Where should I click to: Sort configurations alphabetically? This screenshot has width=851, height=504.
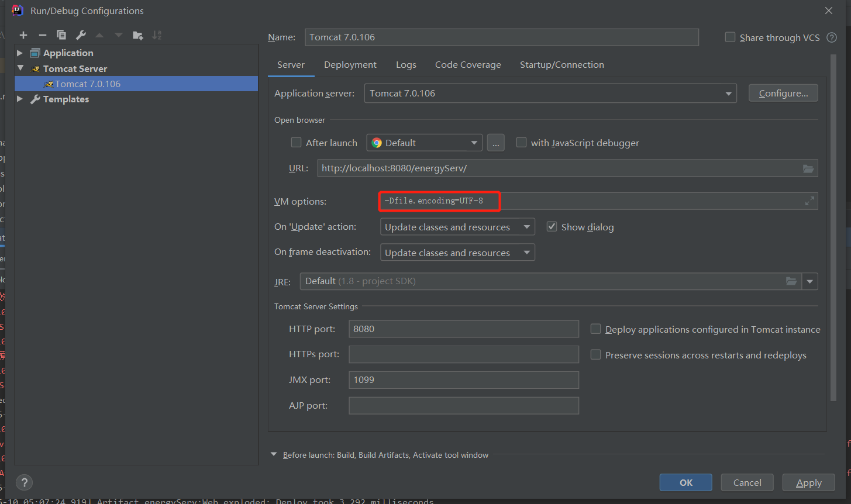pyautogui.click(x=157, y=36)
